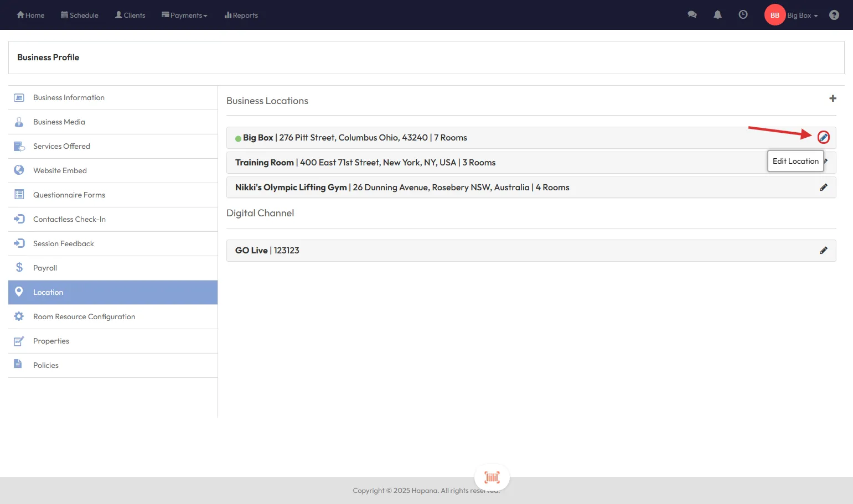This screenshot has height=504, width=853.
Task: Open the Reports page
Action: coord(241,15)
